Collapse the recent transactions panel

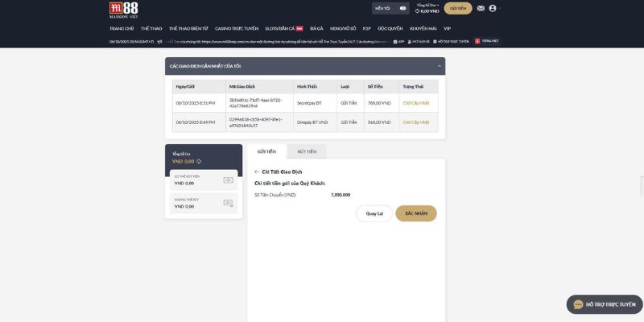pyautogui.click(x=439, y=65)
